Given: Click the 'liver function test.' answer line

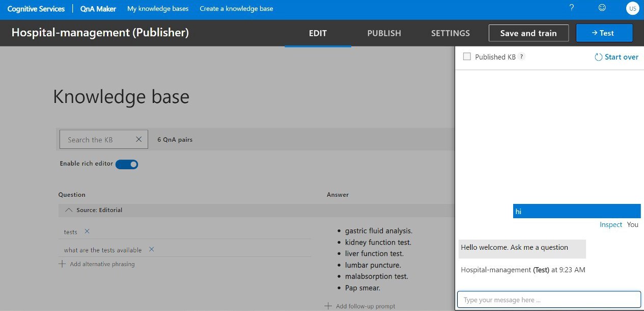Looking at the screenshot, I should [x=374, y=253].
